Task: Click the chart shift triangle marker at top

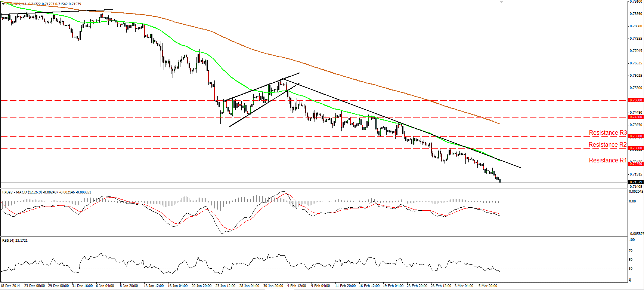Action: click(x=501, y=2)
